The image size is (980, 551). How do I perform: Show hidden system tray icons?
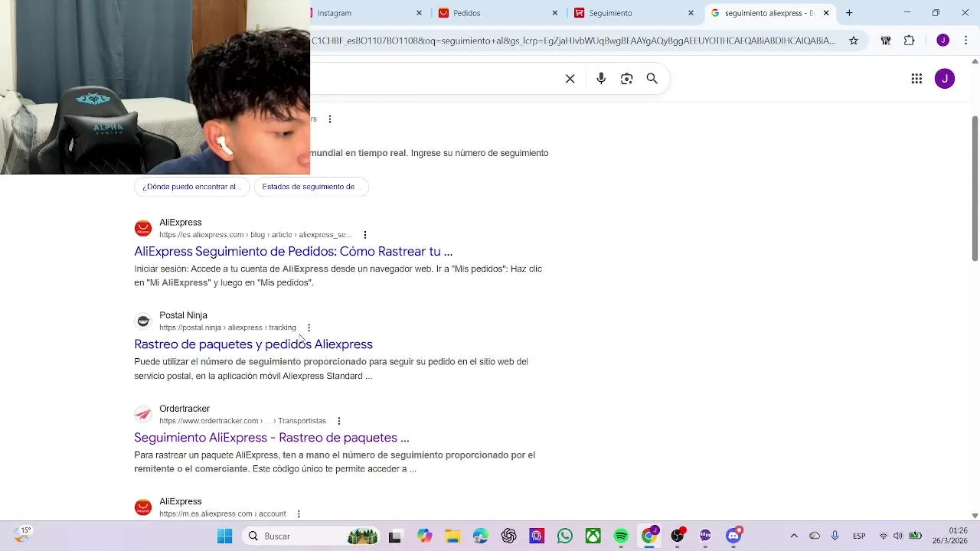[794, 536]
